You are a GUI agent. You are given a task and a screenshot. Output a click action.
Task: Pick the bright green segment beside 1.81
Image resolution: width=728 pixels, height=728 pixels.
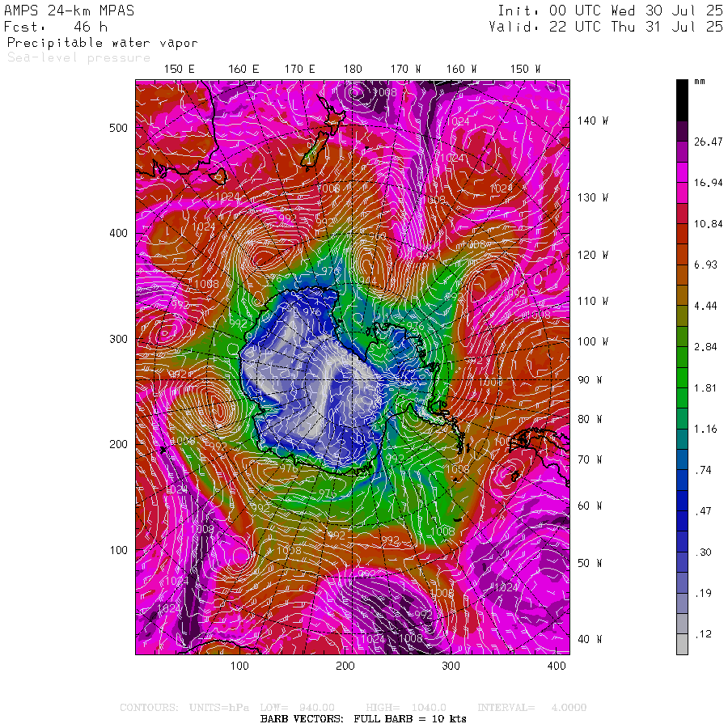coord(682,378)
